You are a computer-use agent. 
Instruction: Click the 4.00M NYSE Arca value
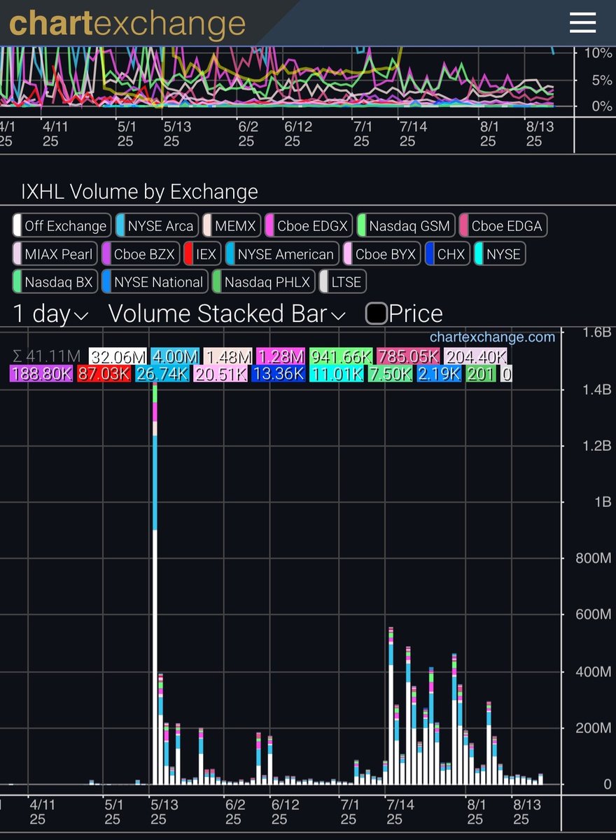tap(175, 356)
